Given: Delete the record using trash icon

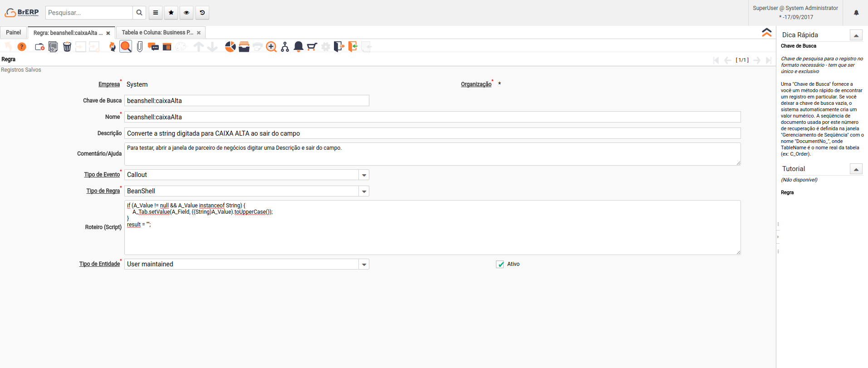Looking at the screenshot, I should pos(67,47).
